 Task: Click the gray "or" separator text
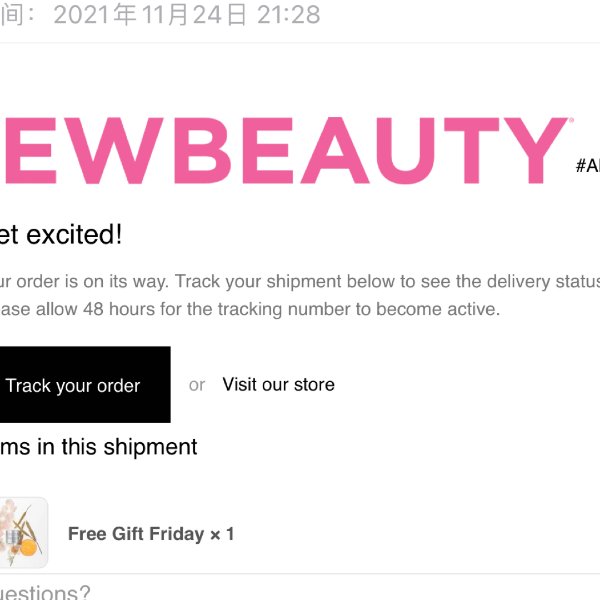coord(197,385)
